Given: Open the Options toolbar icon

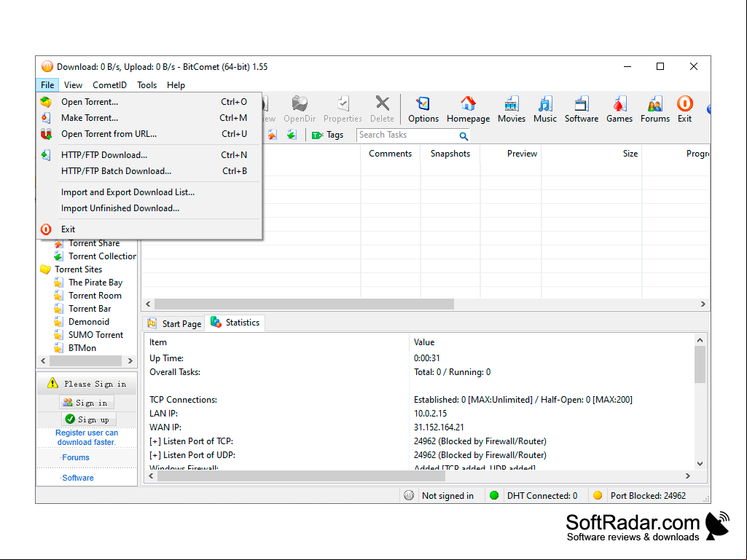Looking at the screenshot, I should (x=423, y=109).
